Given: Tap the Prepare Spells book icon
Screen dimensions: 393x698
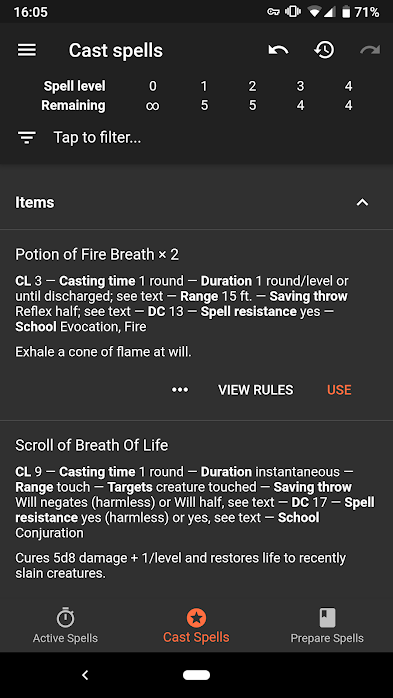Looking at the screenshot, I should (x=328, y=618).
